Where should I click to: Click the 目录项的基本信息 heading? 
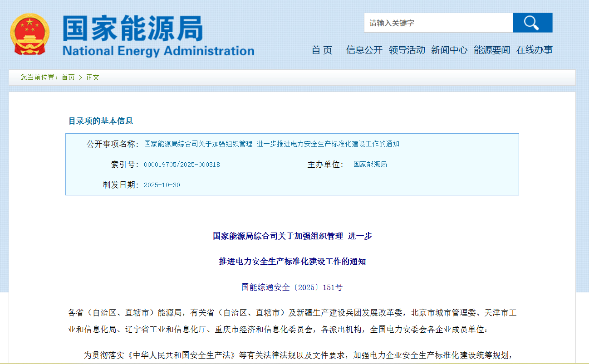100,121
